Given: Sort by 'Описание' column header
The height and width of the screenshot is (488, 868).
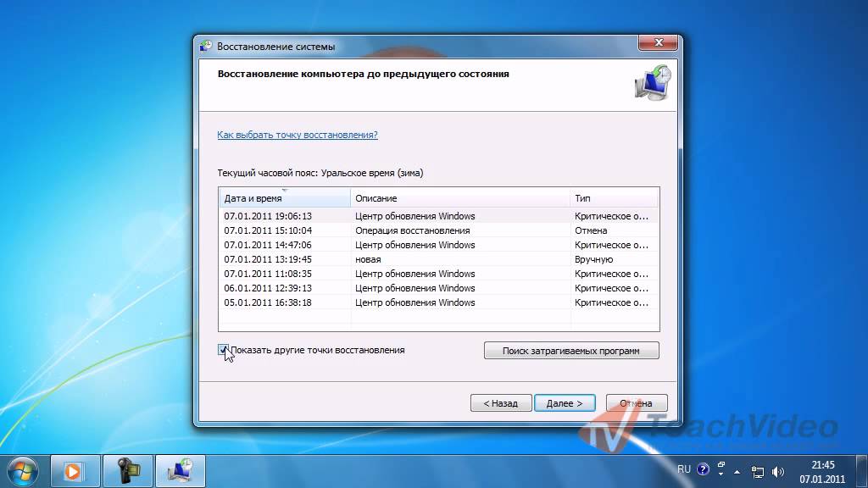Looking at the screenshot, I should (x=460, y=198).
